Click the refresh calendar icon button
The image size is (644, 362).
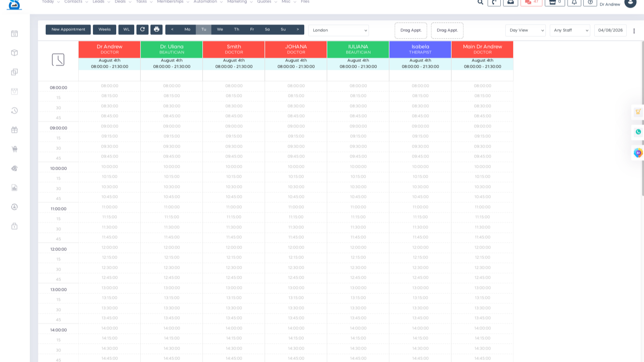(142, 30)
